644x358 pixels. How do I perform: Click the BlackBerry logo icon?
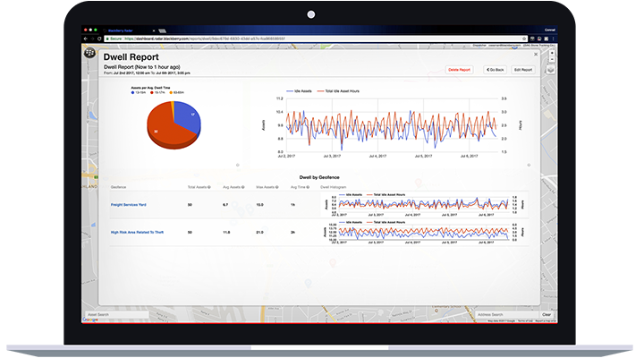[x=89, y=55]
